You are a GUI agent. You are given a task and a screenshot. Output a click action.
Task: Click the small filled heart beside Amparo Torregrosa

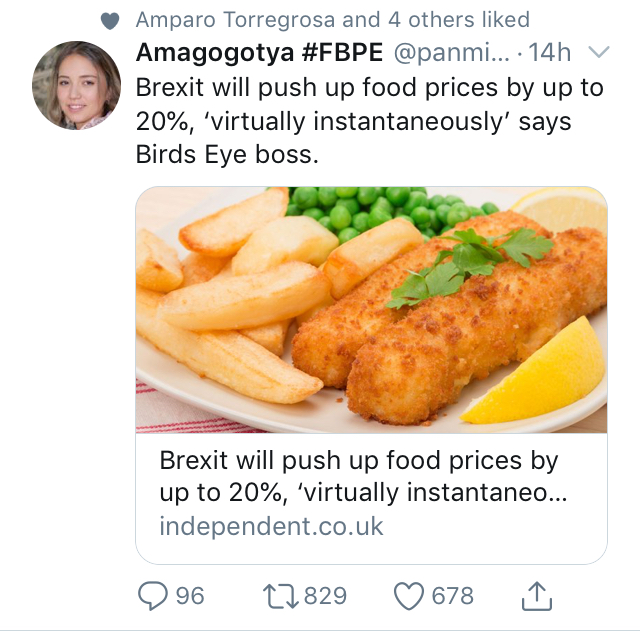coord(111,21)
